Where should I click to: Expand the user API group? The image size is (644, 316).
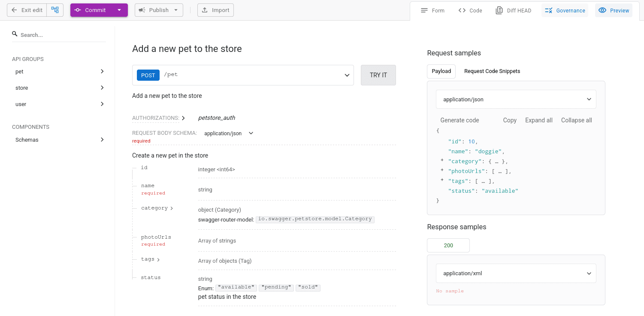pyautogui.click(x=59, y=104)
